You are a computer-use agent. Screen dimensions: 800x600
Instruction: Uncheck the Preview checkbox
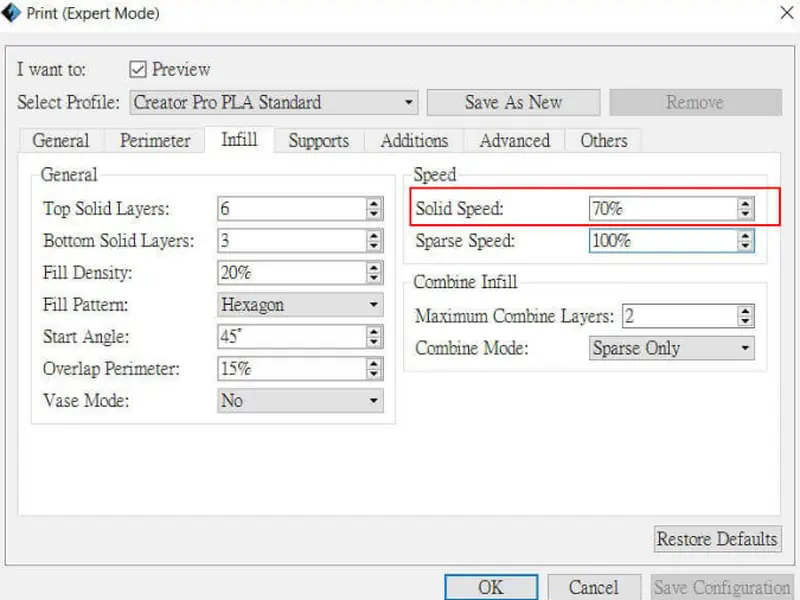[x=141, y=70]
